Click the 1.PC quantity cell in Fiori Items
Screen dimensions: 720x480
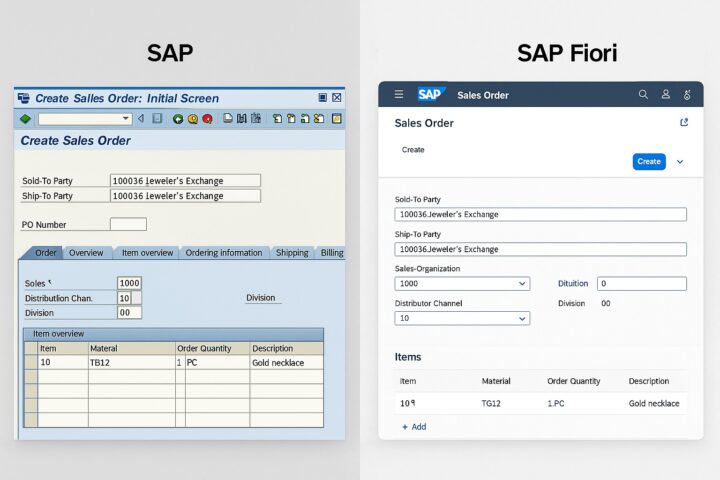tap(556, 403)
